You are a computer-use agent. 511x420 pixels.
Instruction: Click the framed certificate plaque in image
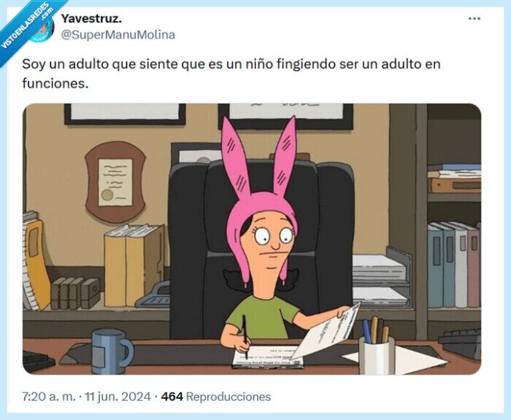coord(115,182)
